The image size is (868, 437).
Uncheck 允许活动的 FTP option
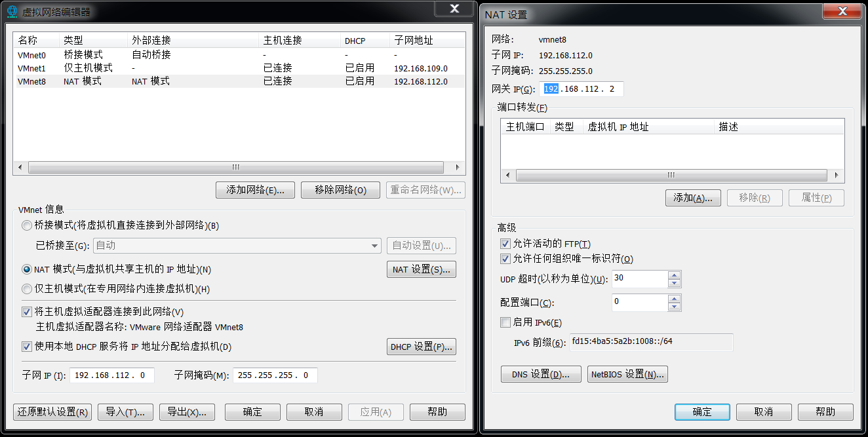[505, 244]
